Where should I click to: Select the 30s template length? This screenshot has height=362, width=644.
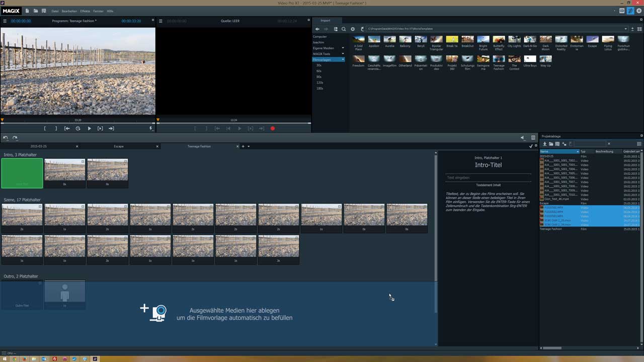319,65
